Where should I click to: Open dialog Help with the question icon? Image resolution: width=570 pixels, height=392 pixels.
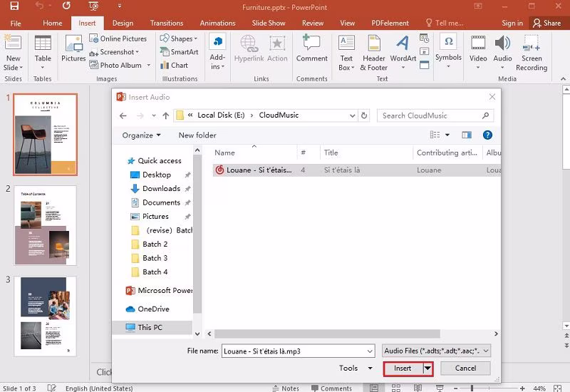487,135
